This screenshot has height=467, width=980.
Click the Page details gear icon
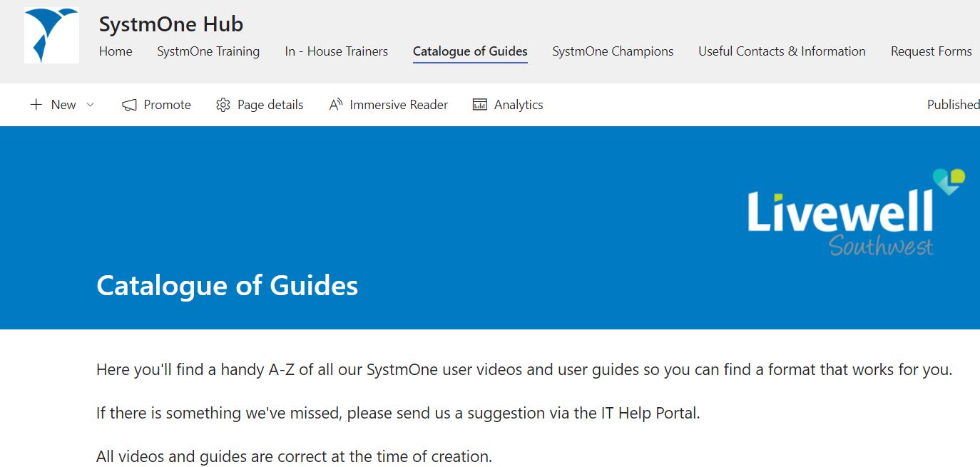[x=223, y=105]
